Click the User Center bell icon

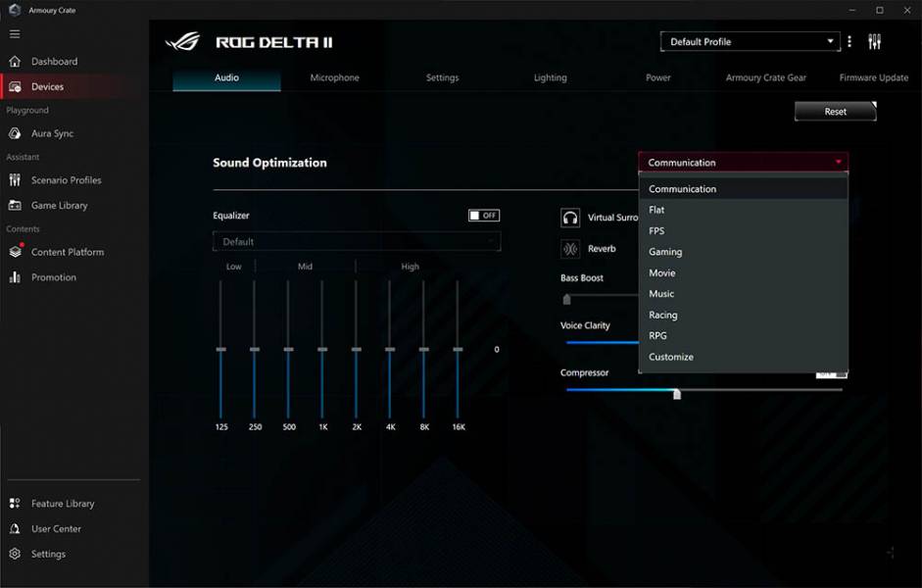16,528
